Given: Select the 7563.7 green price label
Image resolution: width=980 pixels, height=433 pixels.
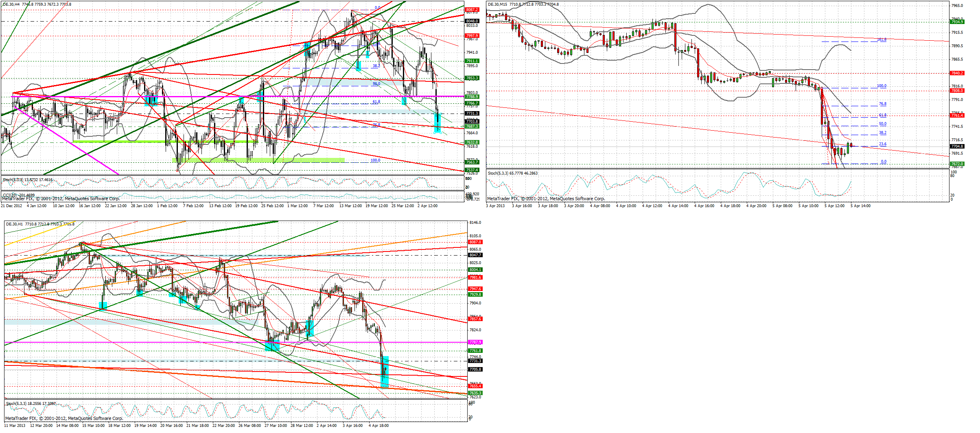Looking at the screenshot, I should coord(472,162).
